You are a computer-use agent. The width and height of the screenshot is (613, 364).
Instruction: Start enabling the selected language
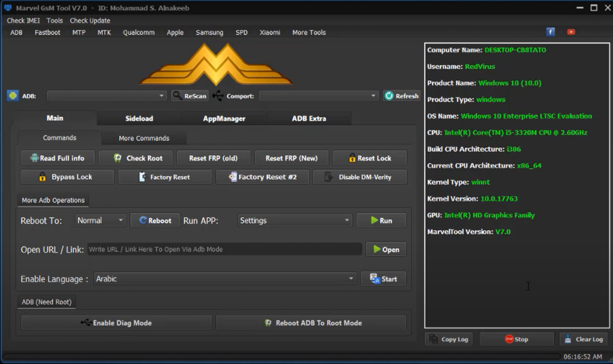click(x=383, y=279)
